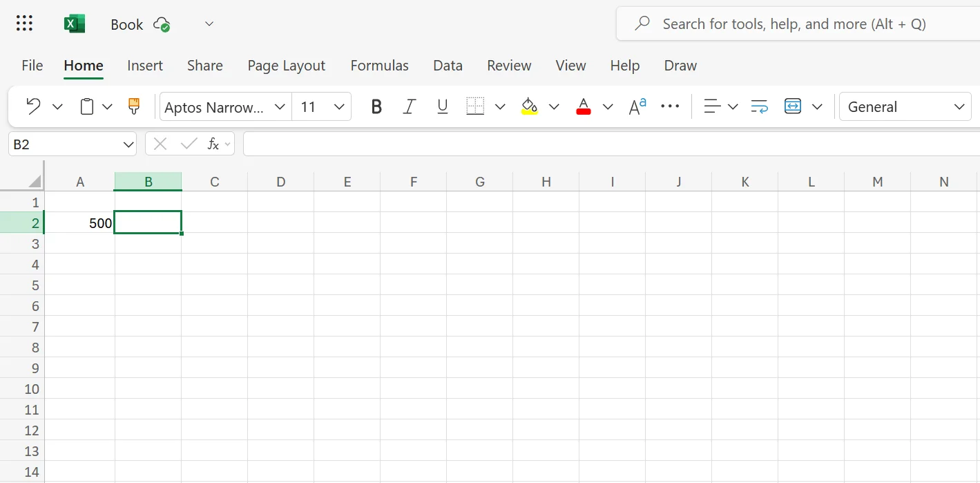Open the General number format dropdown

point(959,106)
